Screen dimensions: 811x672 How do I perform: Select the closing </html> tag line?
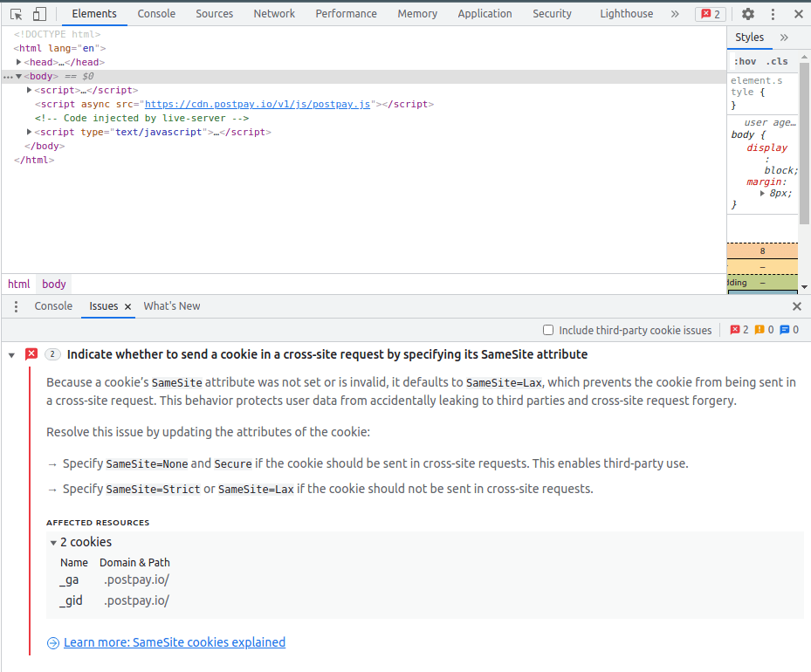[34, 160]
